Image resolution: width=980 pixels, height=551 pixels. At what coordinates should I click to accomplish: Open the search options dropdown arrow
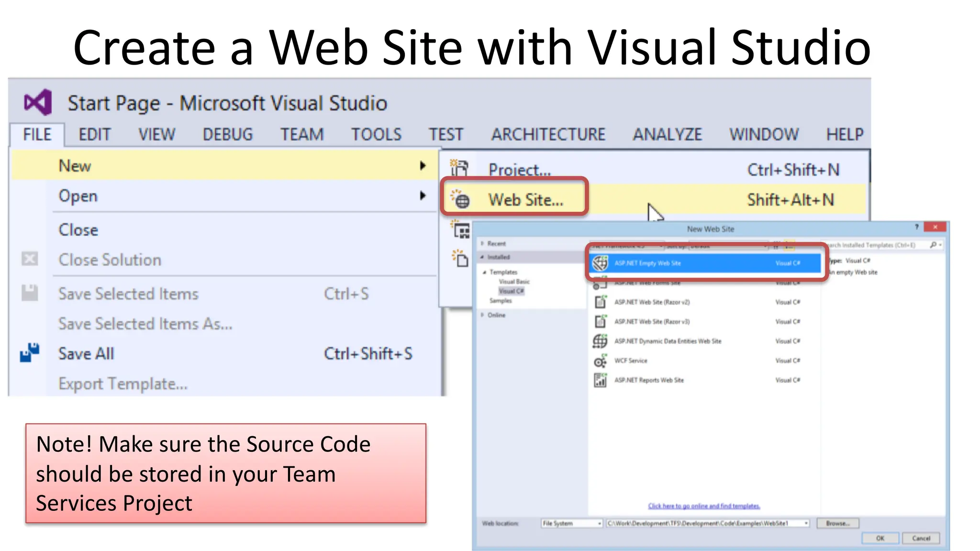pos(940,245)
